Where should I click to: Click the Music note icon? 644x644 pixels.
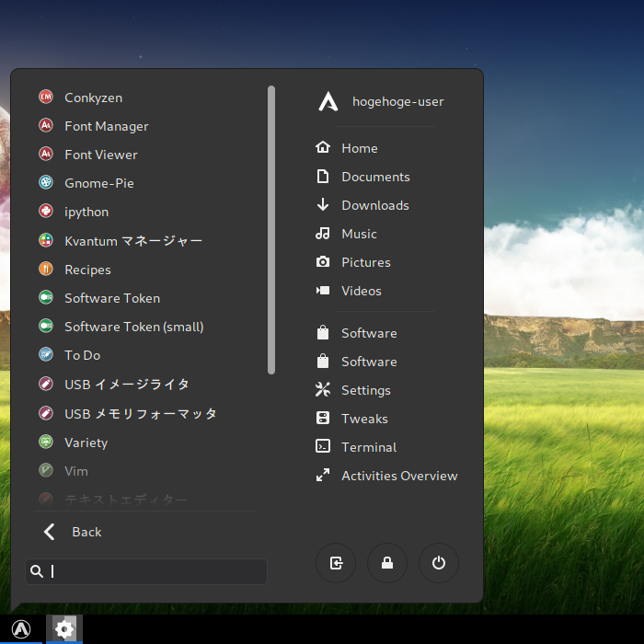coord(323,234)
